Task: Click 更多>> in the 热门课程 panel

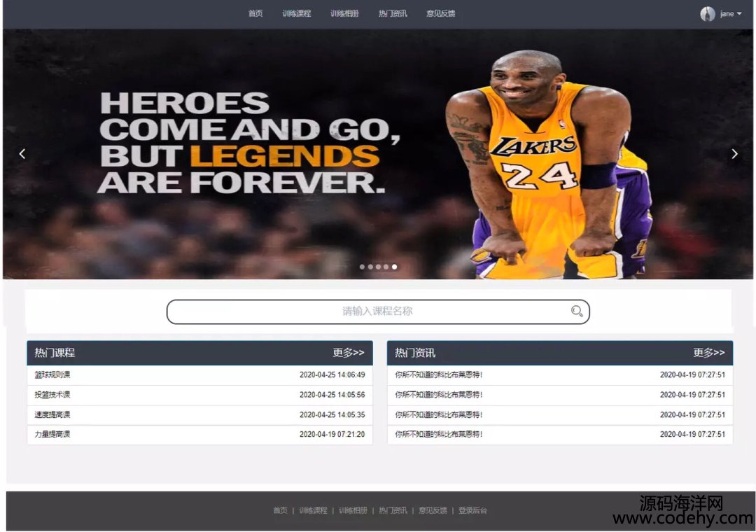Action: click(349, 353)
